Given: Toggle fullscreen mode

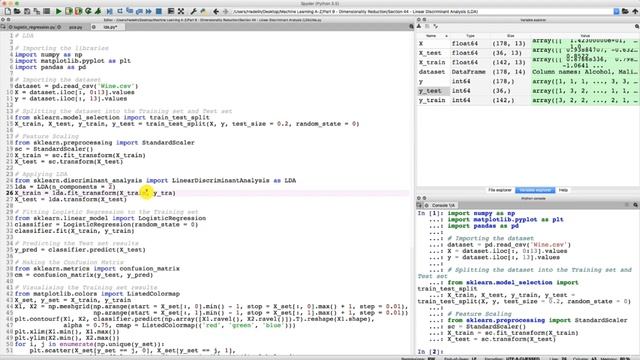Looking at the screenshot, I should point(181,11).
